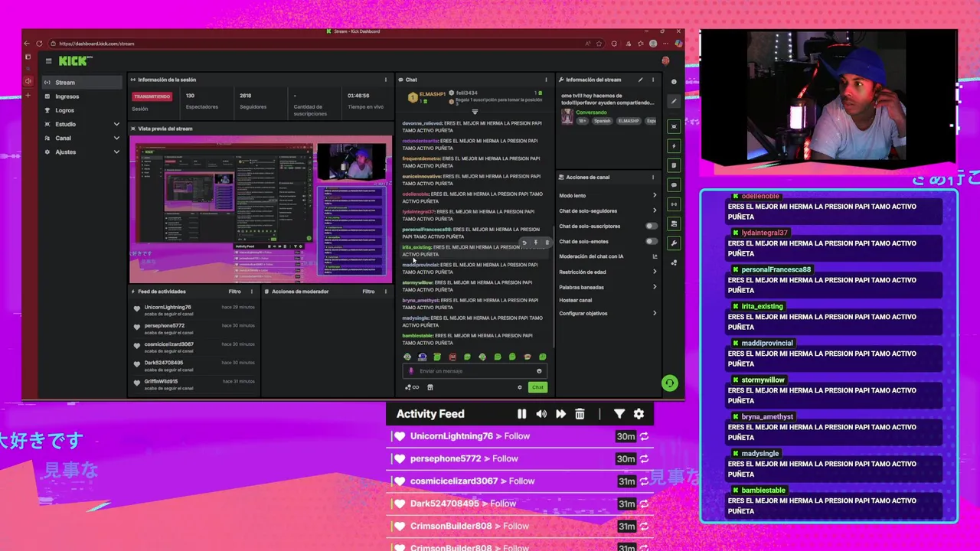980x551 pixels.
Task: Open the Logros page in sidebar
Action: [x=82, y=110]
